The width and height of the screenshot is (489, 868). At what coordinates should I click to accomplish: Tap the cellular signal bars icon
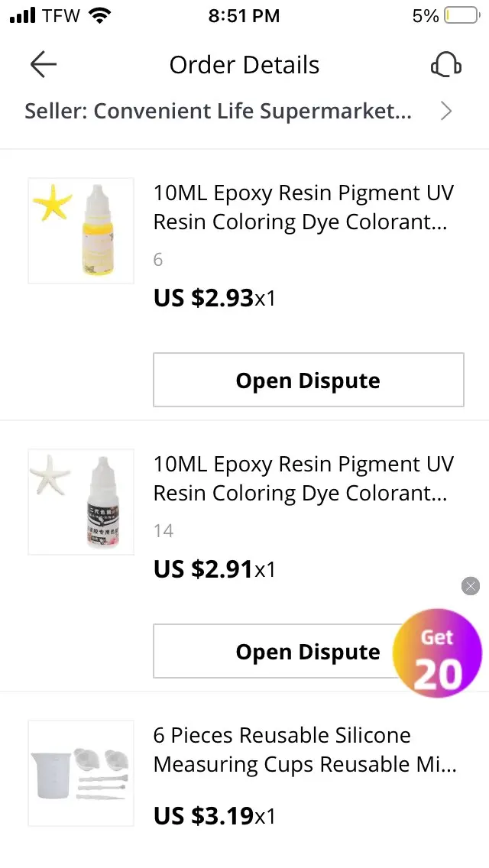(x=23, y=15)
